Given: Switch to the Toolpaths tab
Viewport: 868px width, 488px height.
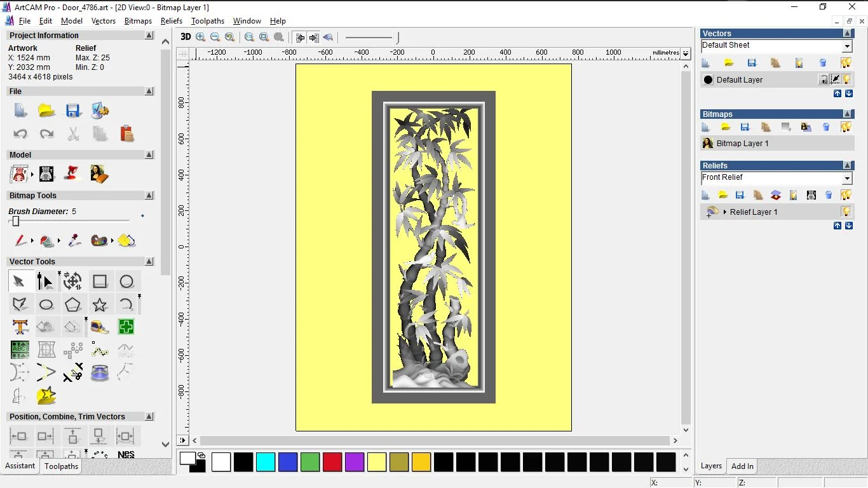Looking at the screenshot, I should pyautogui.click(x=61, y=466).
